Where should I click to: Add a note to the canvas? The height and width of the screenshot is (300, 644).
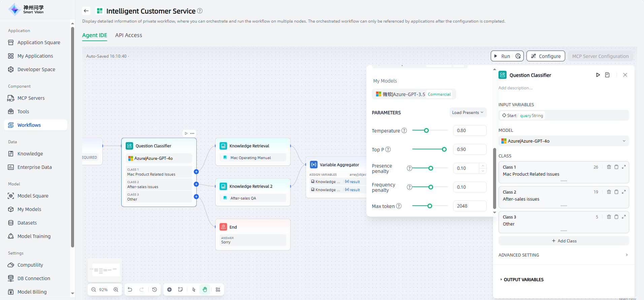[181, 290]
